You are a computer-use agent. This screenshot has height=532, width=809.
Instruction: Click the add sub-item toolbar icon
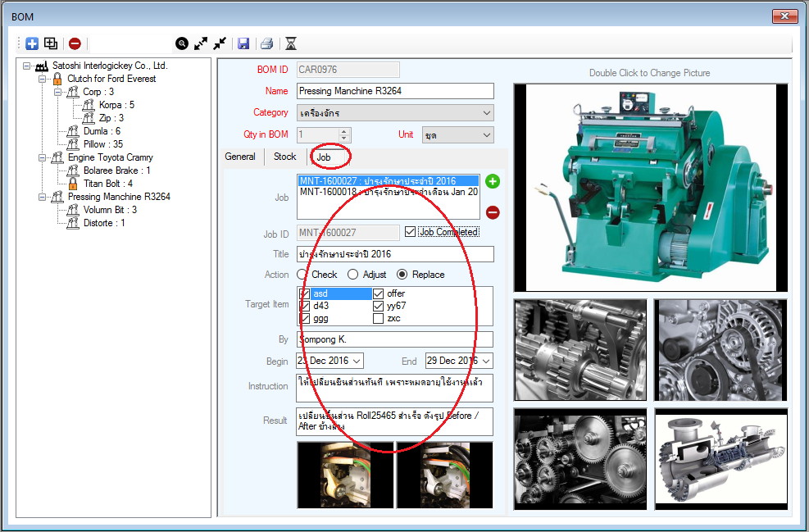tap(51, 43)
